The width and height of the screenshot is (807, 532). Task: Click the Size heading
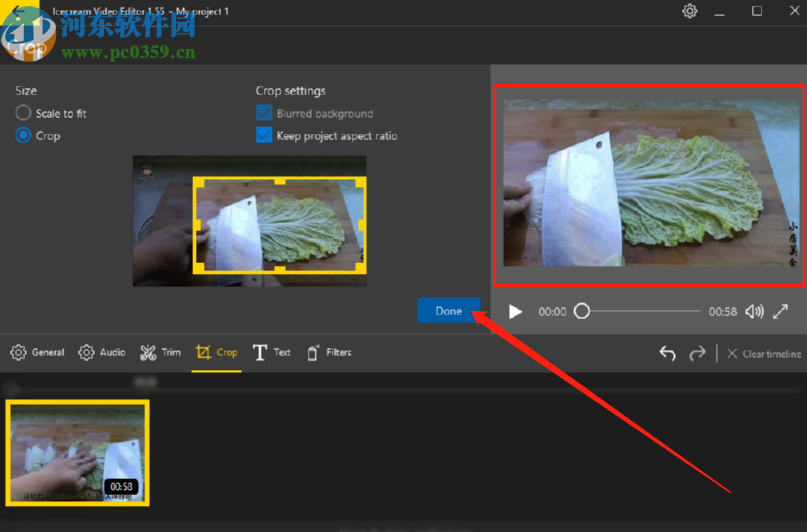26,91
